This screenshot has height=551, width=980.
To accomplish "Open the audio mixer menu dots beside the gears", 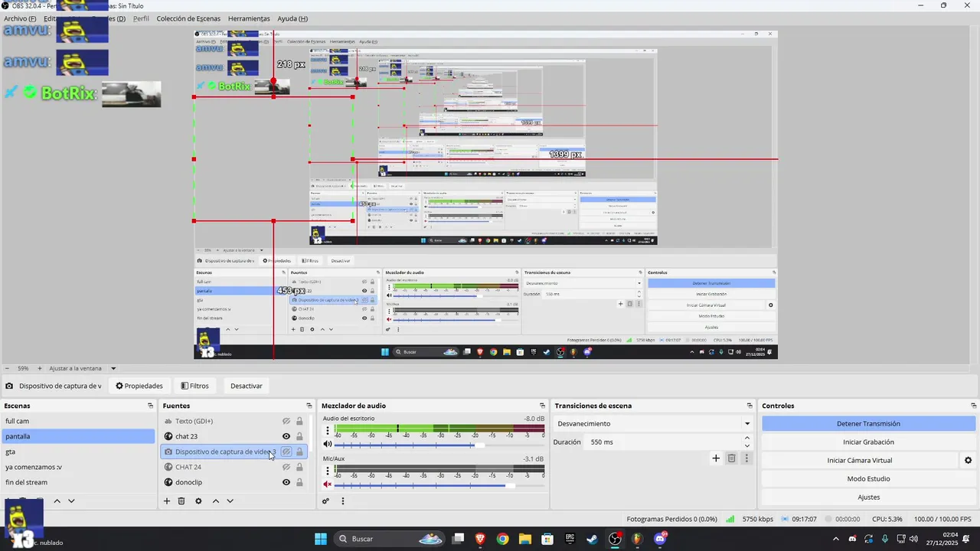I will coord(343,501).
